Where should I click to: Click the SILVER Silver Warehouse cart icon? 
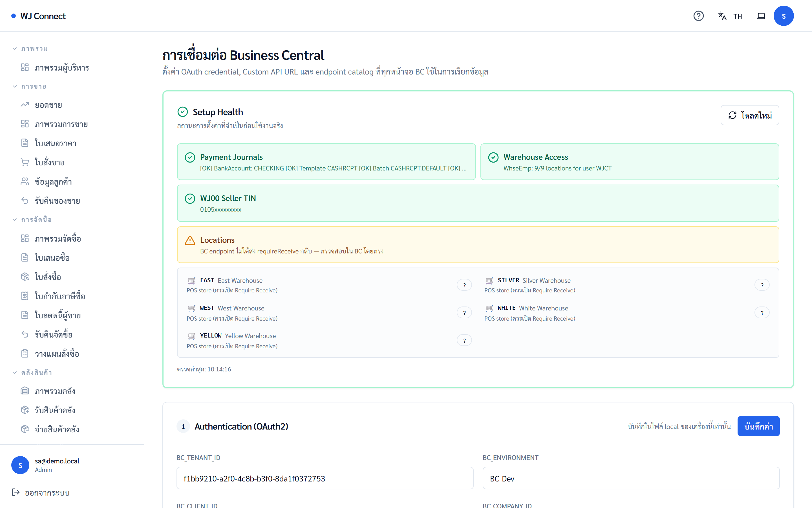489,281
